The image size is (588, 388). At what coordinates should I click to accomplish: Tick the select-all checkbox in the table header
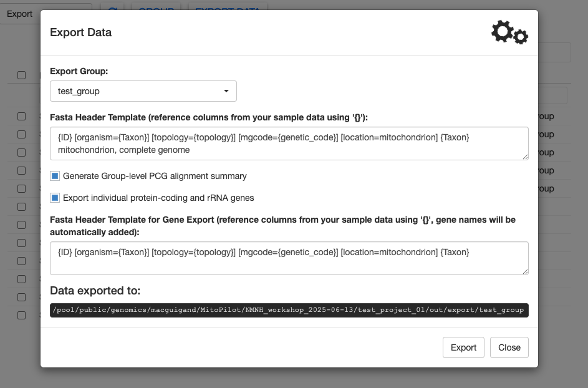click(21, 75)
